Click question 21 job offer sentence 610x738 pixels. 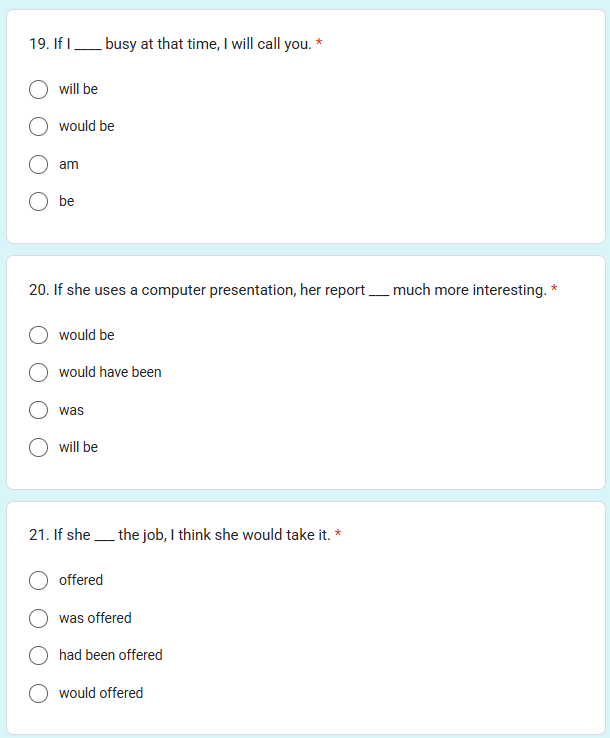click(x=180, y=535)
